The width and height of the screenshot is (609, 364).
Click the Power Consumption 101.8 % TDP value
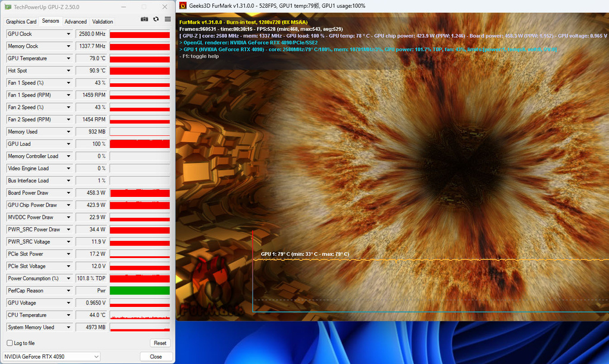pyautogui.click(x=91, y=278)
